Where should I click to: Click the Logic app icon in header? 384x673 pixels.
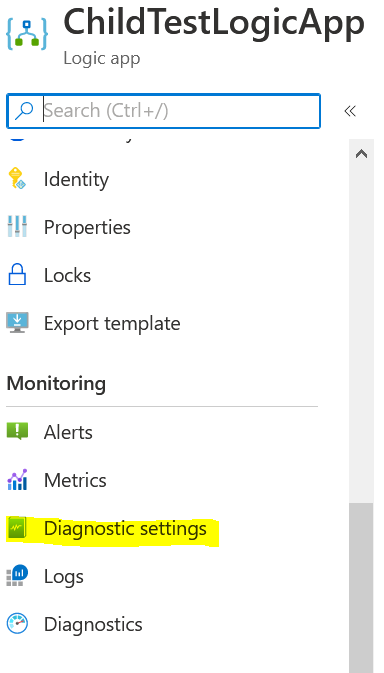(x=27, y=34)
